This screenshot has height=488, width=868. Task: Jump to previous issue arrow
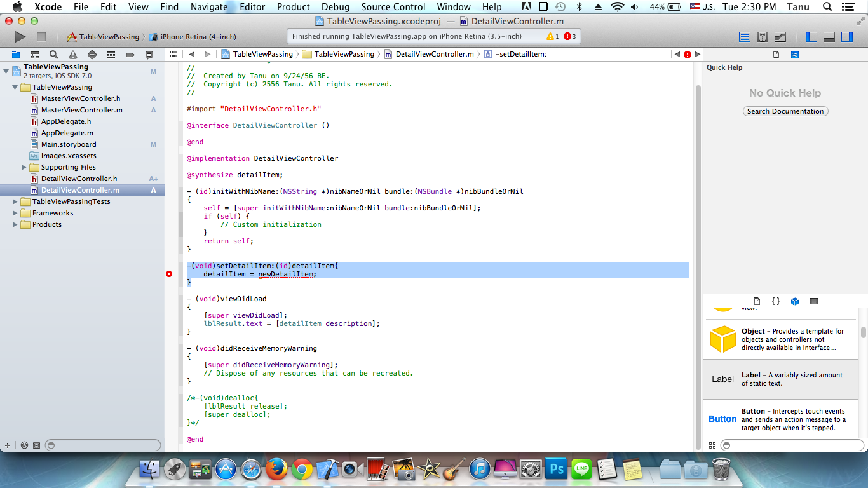(677, 55)
